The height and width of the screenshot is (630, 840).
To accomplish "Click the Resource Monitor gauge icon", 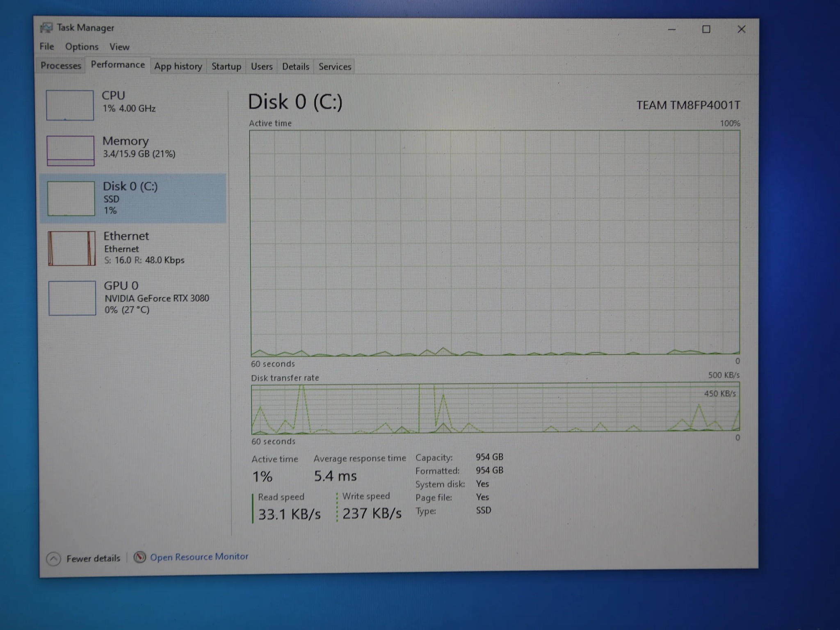I will (x=140, y=557).
